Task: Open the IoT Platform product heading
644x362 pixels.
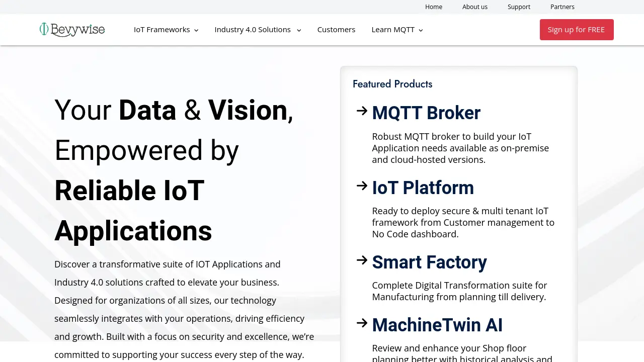Action: point(423,188)
